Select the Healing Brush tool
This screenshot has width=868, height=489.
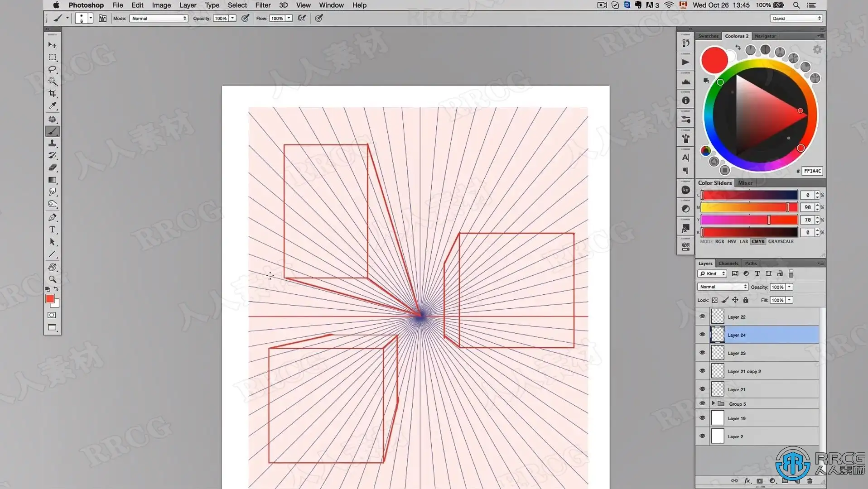(53, 119)
